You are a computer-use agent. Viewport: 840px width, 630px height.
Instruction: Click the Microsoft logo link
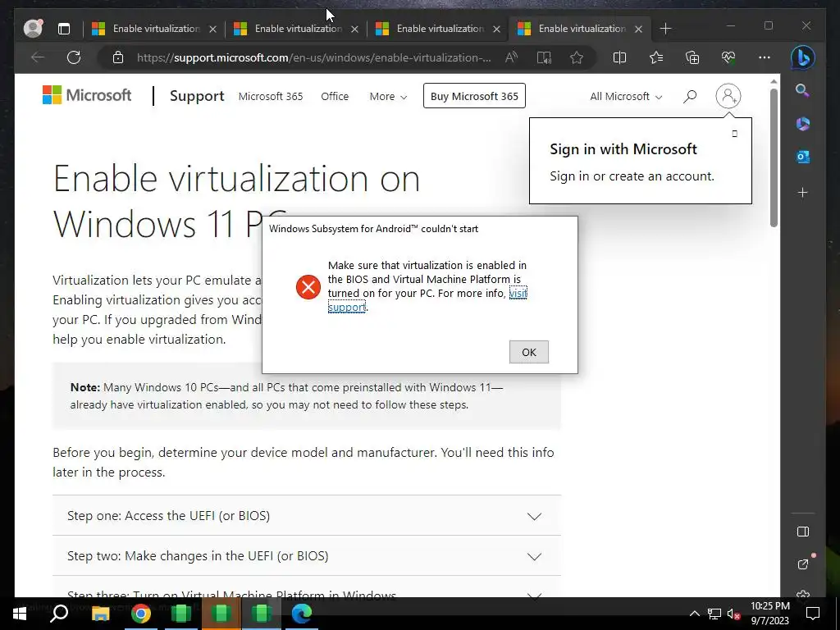click(x=87, y=95)
